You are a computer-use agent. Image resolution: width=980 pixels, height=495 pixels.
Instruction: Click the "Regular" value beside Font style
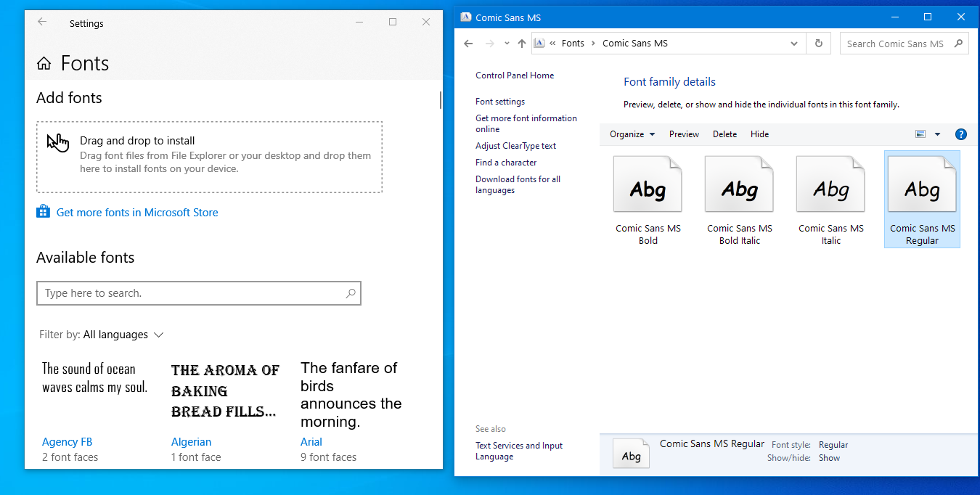click(x=833, y=445)
